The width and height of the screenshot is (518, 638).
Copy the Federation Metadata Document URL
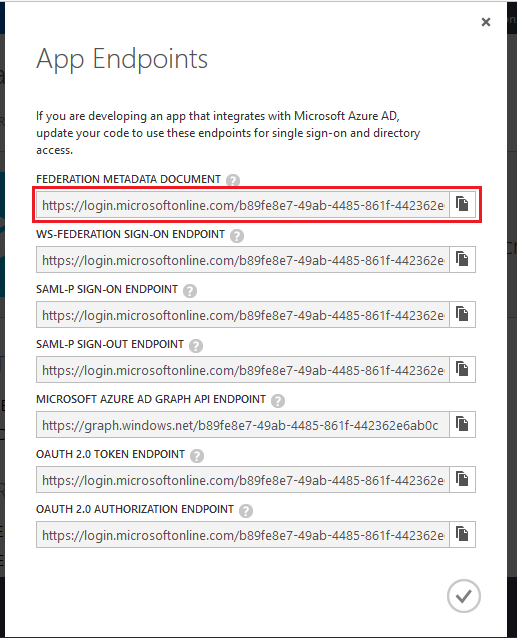tap(463, 204)
